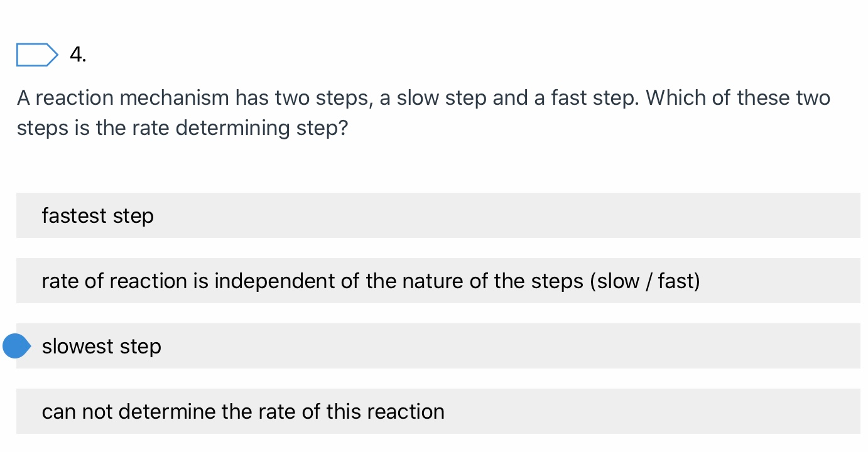Click the "(slow / fast)" text in second option
868x452 pixels.
pyautogui.click(x=645, y=281)
